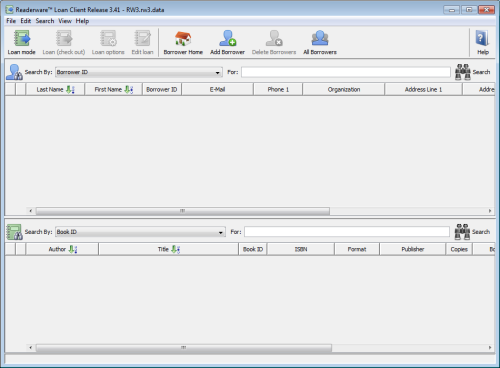Click the Copies column header

(459, 249)
